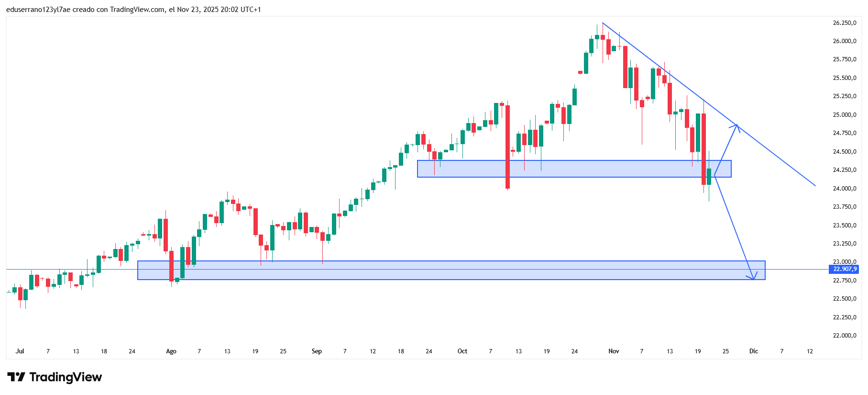The height and width of the screenshot is (395, 868).
Task: Click the Nov label on time axis
Action: tap(614, 351)
